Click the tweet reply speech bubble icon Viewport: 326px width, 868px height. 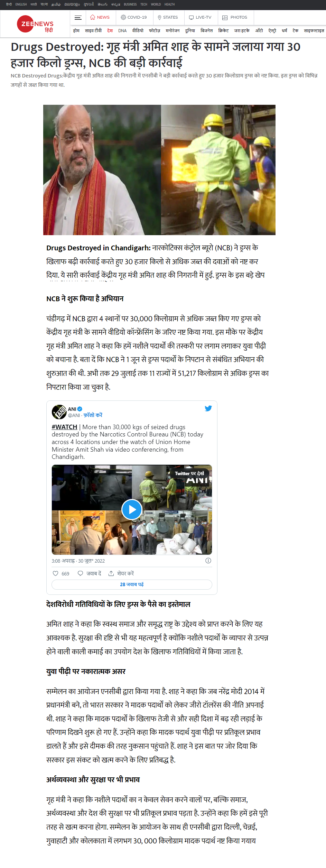[x=80, y=573]
